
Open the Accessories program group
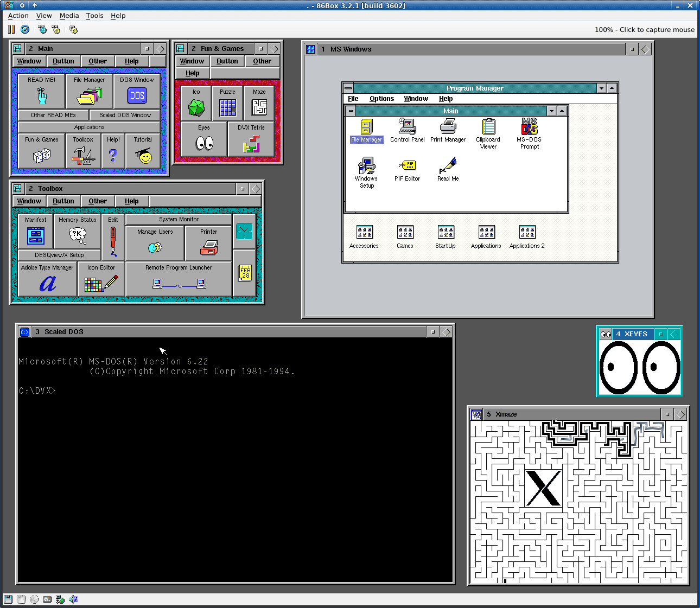[x=364, y=236]
